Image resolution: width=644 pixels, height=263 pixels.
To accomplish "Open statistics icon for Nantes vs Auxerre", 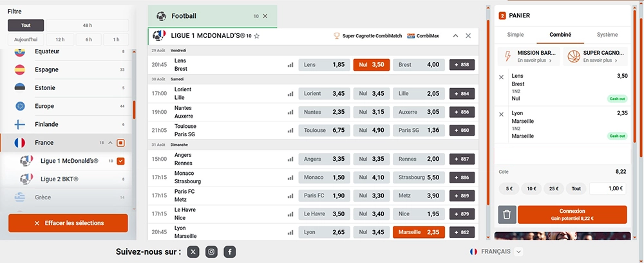I will [290, 112].
